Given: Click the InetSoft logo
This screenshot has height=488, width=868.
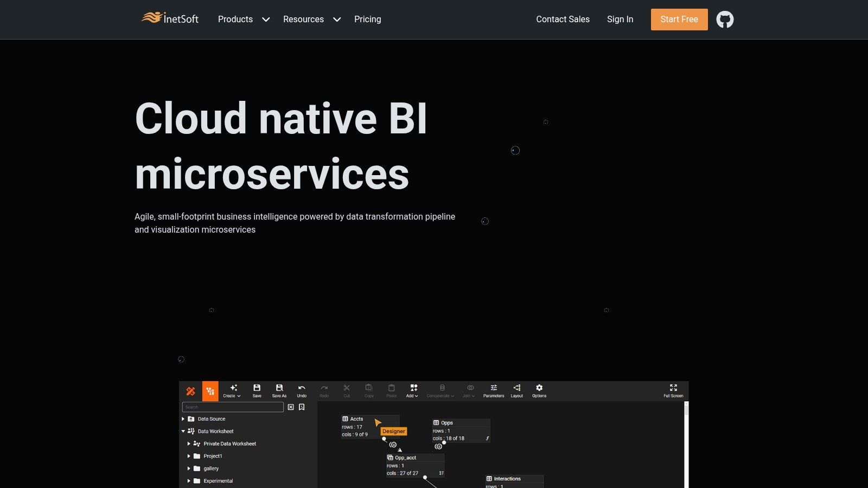Looking at the screenshot, I should pos(170,18).
